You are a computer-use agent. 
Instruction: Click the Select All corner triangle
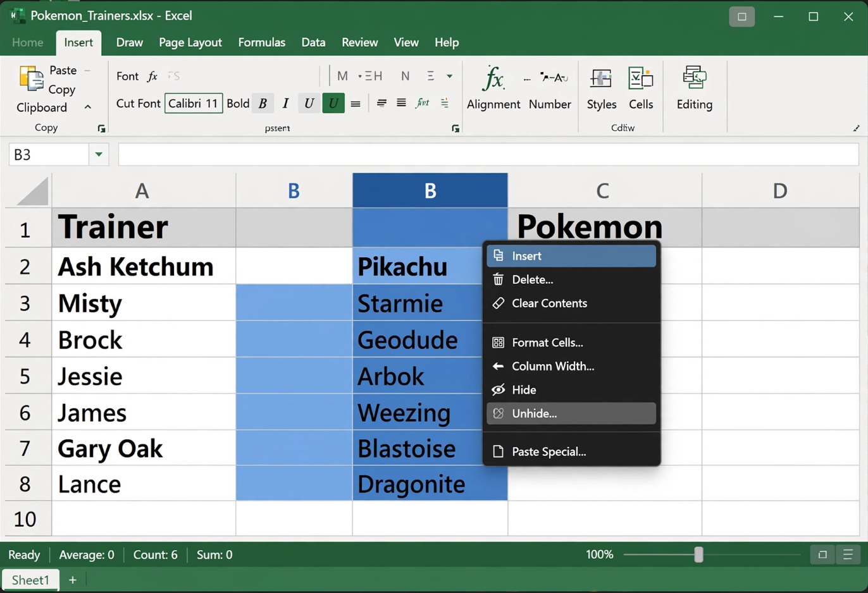tap(33, 191)
